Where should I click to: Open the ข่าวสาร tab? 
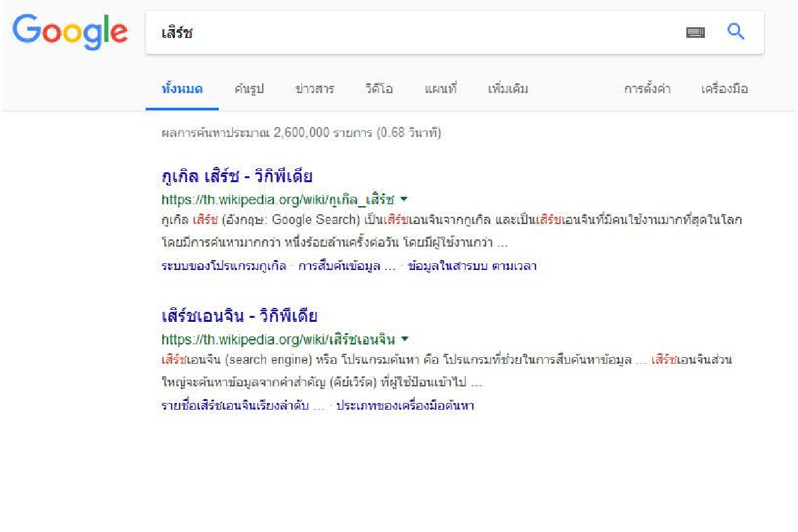[x=315, y=88]
